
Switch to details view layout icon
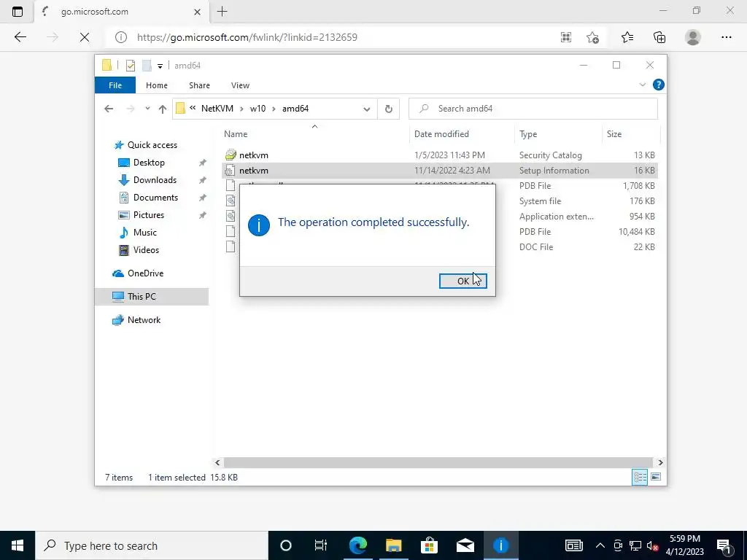640,477
